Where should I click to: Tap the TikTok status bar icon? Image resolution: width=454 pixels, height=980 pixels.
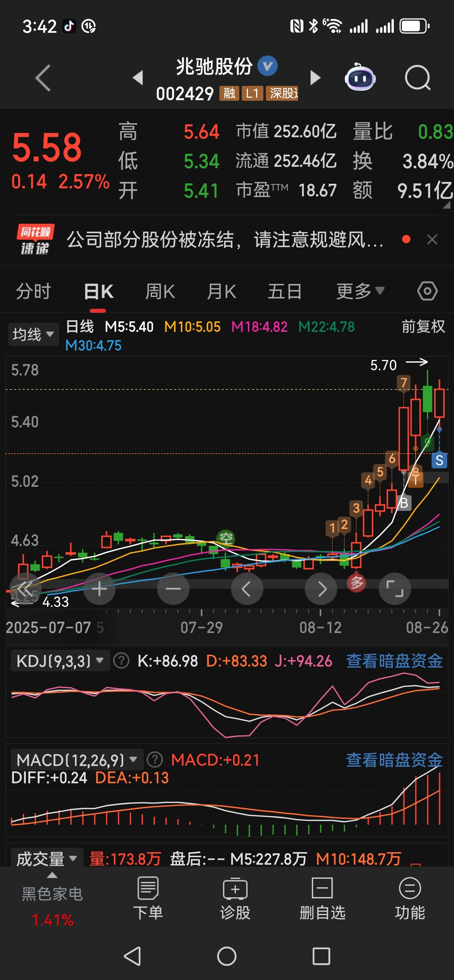(x=69, y=26)
